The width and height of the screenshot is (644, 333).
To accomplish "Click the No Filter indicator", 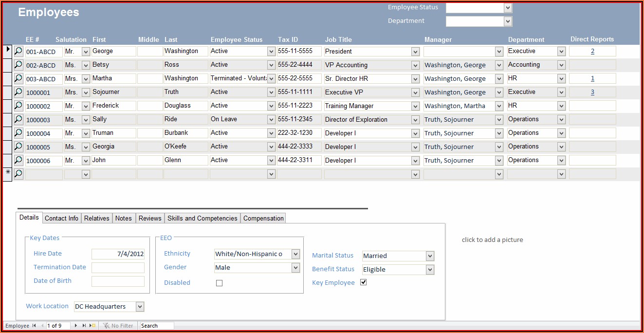I will [118, 326].
